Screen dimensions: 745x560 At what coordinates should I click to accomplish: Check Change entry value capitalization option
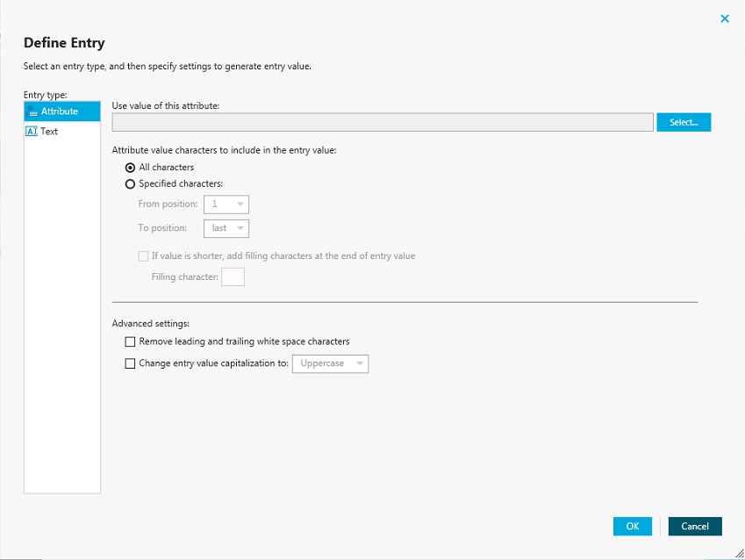pos(130,363)
